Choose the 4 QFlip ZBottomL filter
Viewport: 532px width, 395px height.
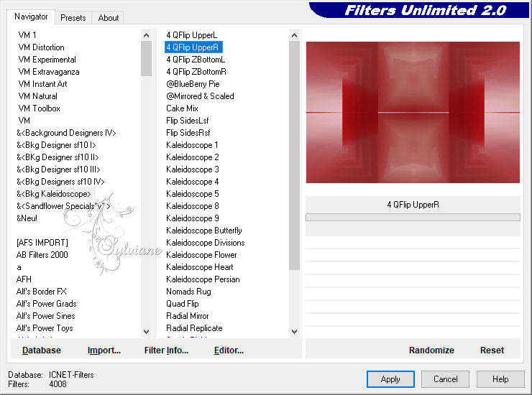point(196,60)
